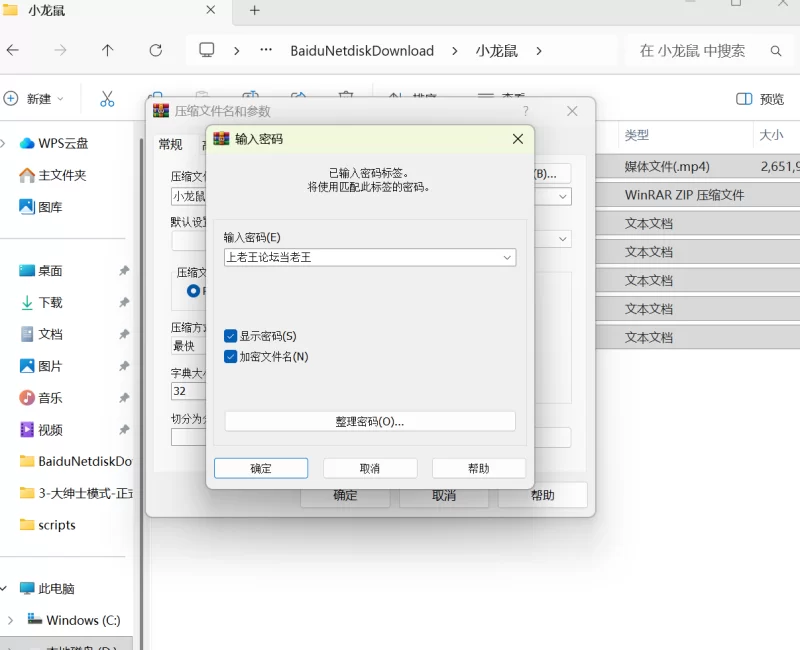Viewport: 800px width, 650px height.
Task: Open 下载 folder in quick access
Action: 41,302
